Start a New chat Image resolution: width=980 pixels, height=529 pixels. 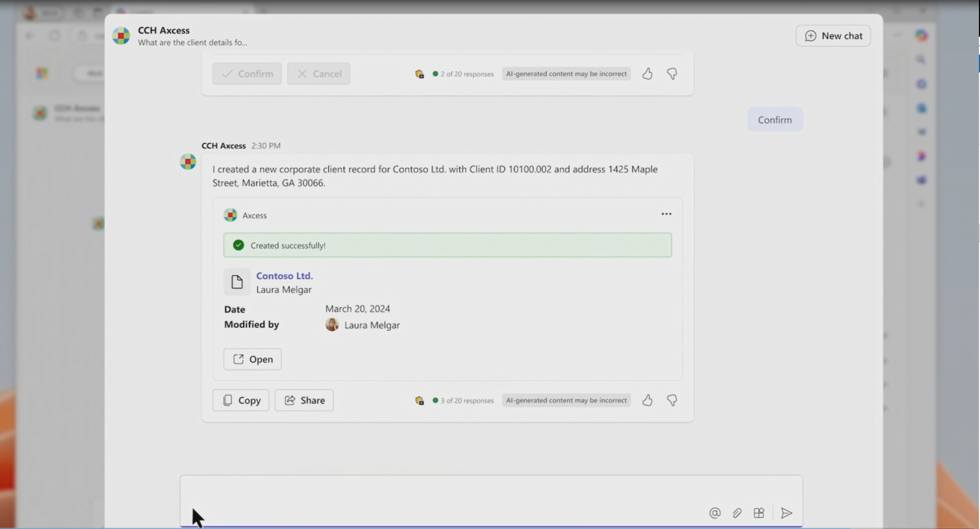pos(833,36)
